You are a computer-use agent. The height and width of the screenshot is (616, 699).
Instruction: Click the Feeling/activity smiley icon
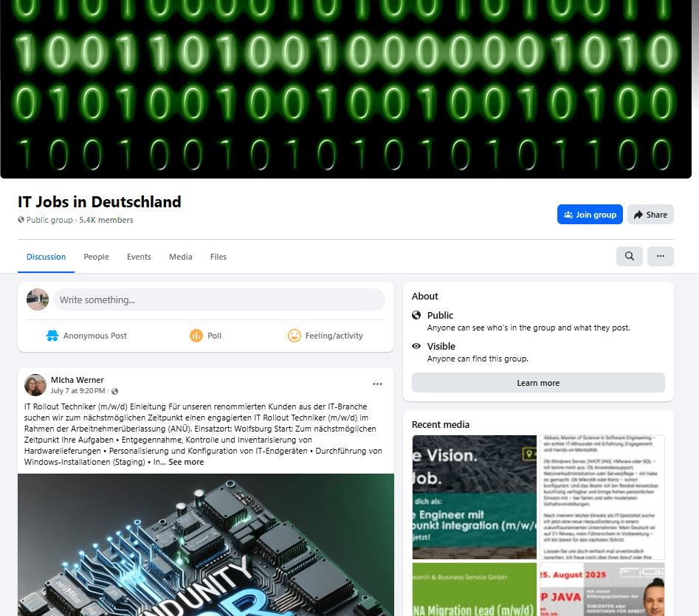pyautogui.click(x=295, y=336)
